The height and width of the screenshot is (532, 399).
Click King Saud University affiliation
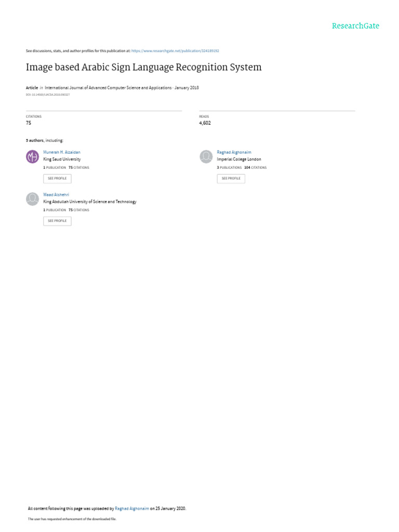click(62, 159)
